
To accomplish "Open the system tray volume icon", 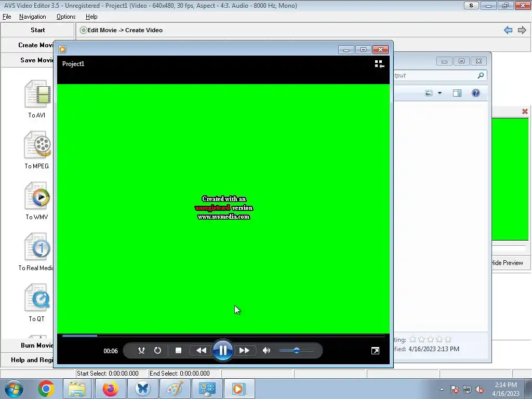I will (480, 389).
